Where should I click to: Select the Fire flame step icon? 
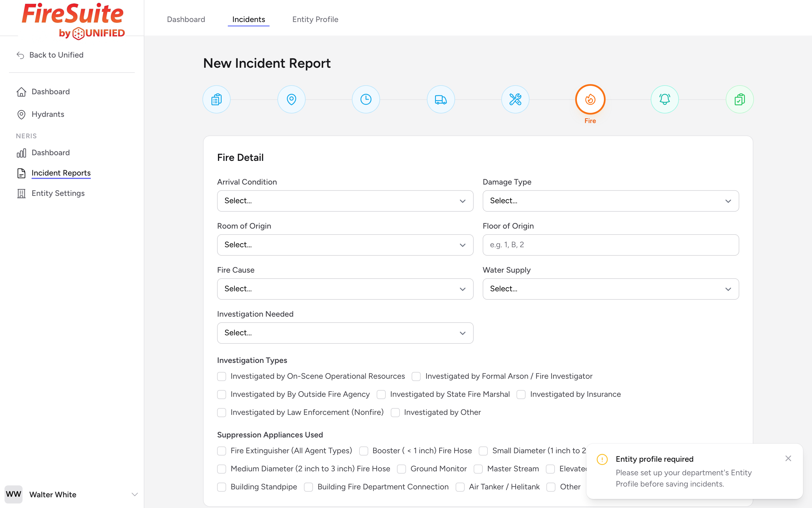click(590, 99)
